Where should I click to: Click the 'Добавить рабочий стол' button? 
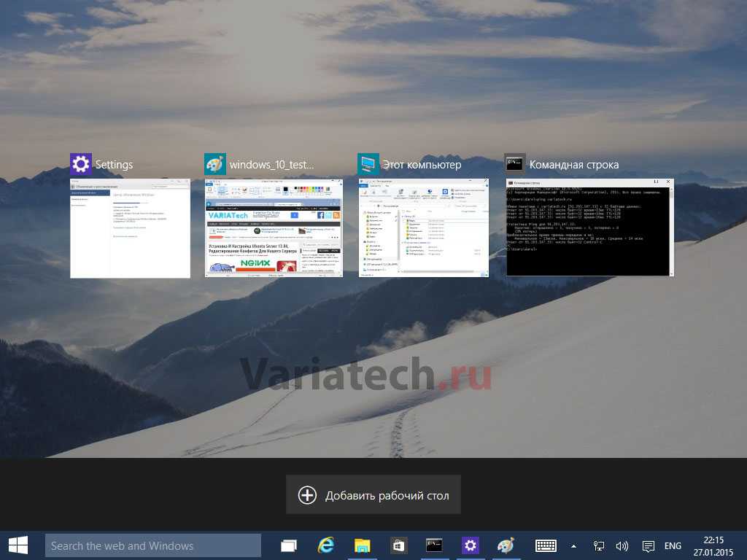(373, 496)
